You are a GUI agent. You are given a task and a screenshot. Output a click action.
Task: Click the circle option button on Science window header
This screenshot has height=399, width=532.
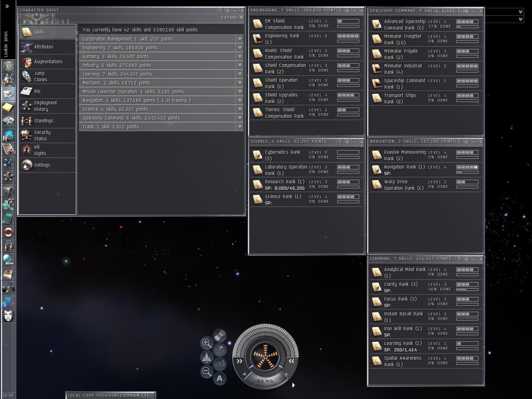click(x=347, y=141)
